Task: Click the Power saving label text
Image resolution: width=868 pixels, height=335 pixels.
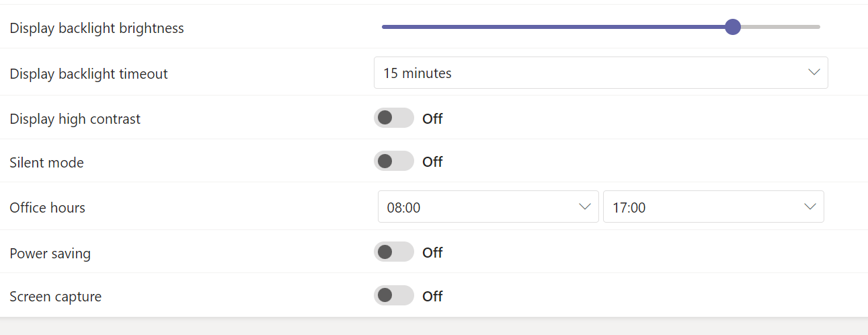Action: [x=50, y=254]
